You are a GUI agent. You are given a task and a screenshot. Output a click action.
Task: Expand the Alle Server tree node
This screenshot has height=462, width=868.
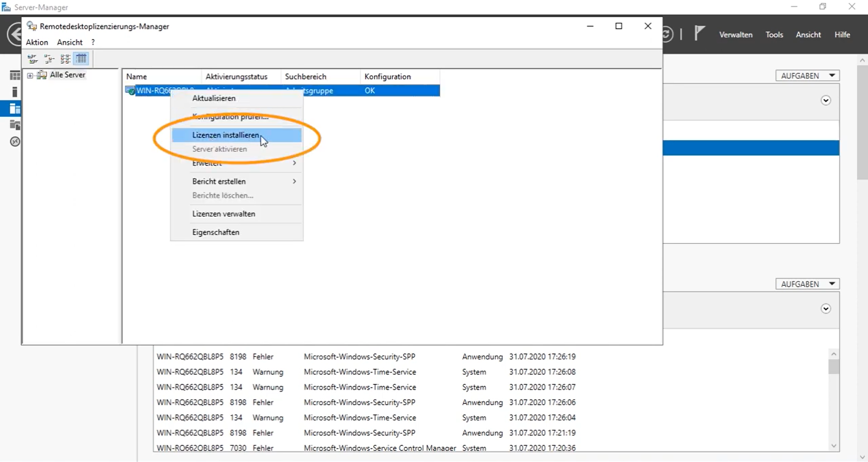[30, 75]
